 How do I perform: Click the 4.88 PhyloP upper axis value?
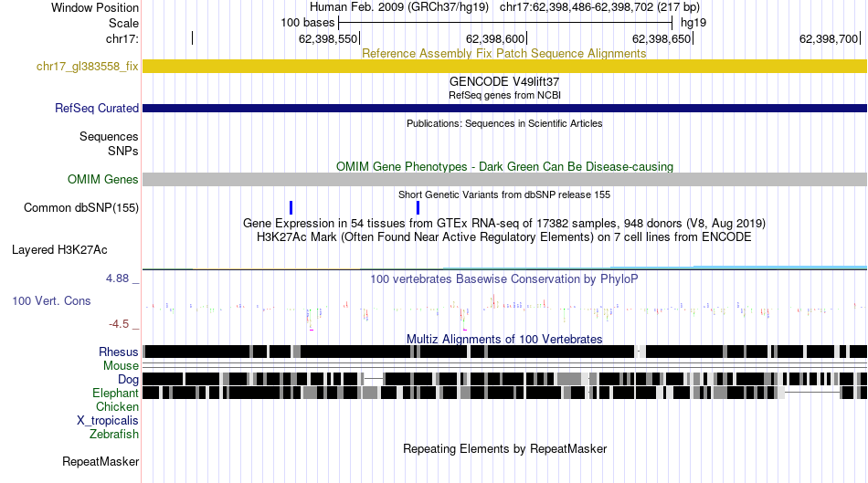[117, 278]
